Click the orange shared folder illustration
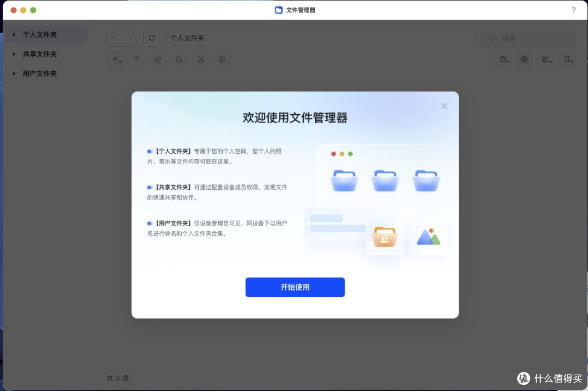Viewport: 588px width, 391px height. [384, 237]
